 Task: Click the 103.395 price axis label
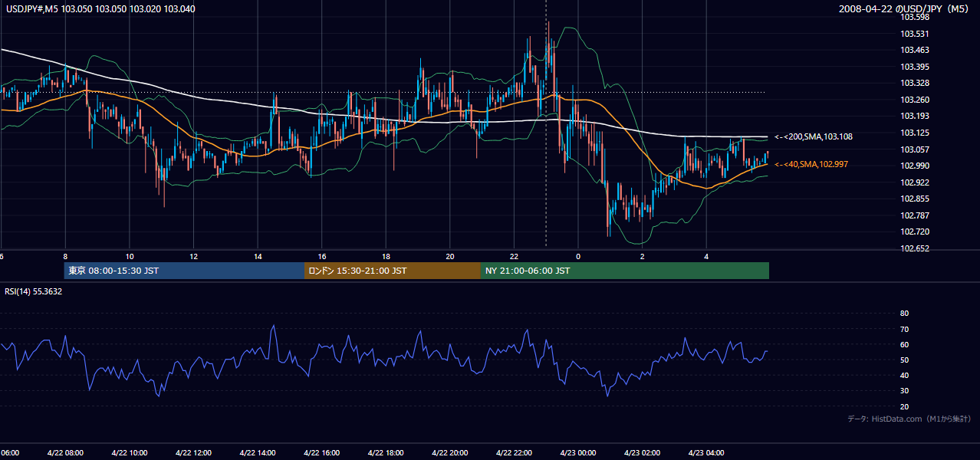(914, 67)
